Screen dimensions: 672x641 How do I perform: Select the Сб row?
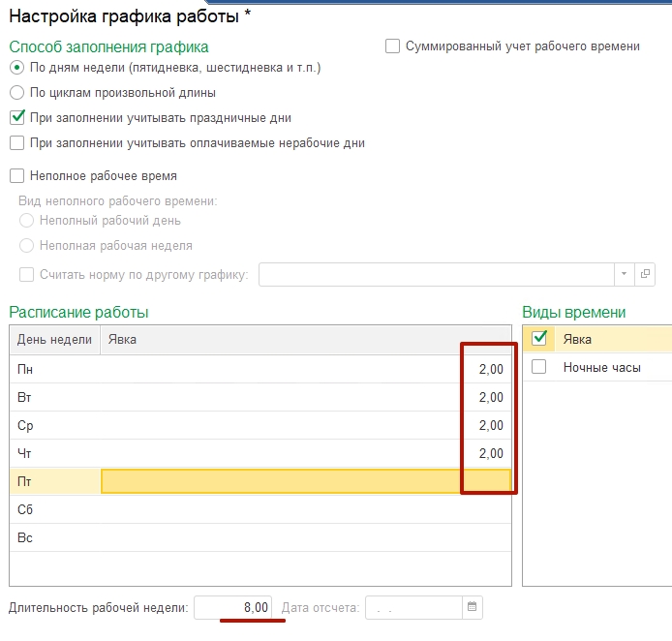pos(260,509)
